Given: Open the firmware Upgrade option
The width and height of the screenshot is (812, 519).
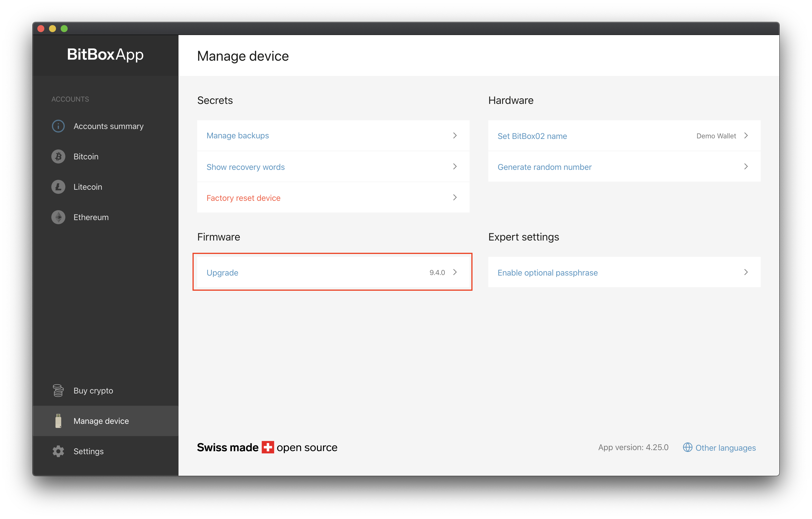Looking at the screenshot, I should pos(333,272).
